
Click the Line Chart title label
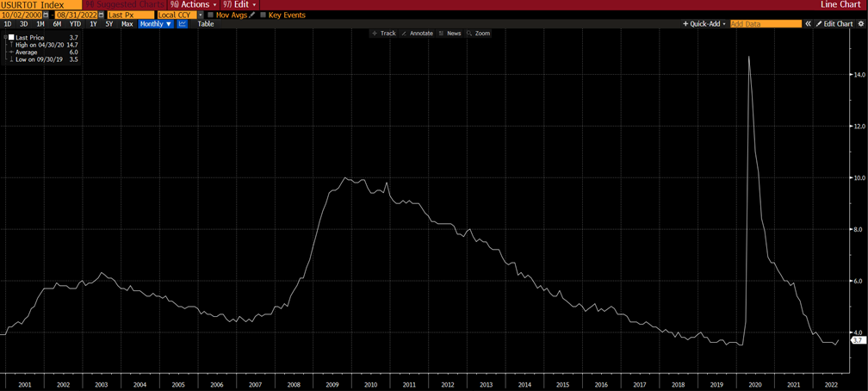click(x=840, y=4)
